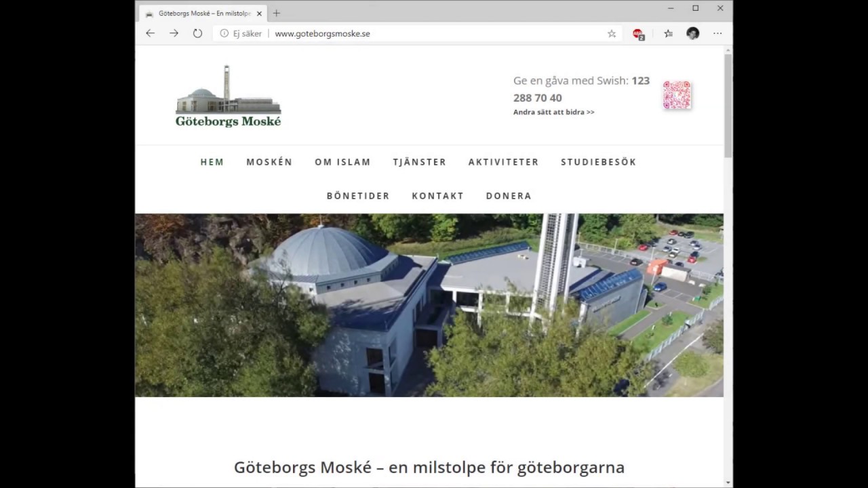Go back with the browser back arrow
This screenshot has width=868, height=488.
click(151, 33)
